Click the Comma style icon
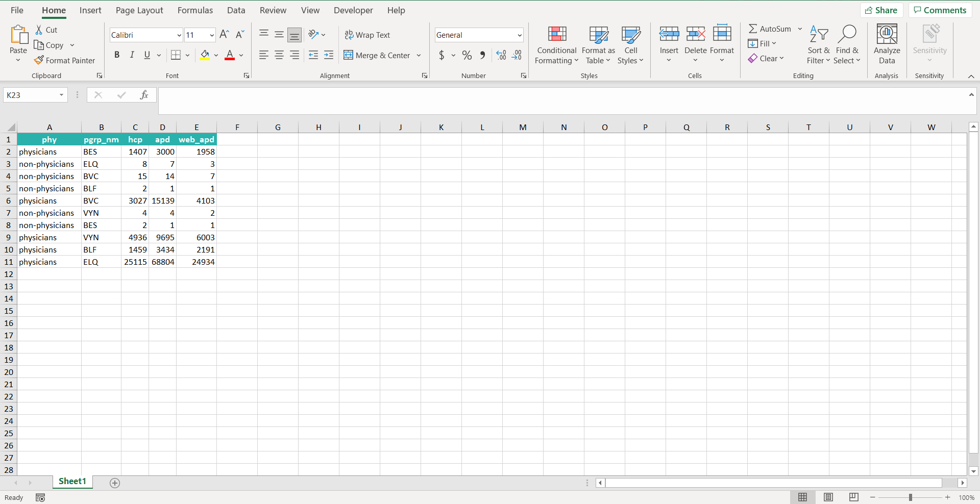 click(483, 55)
